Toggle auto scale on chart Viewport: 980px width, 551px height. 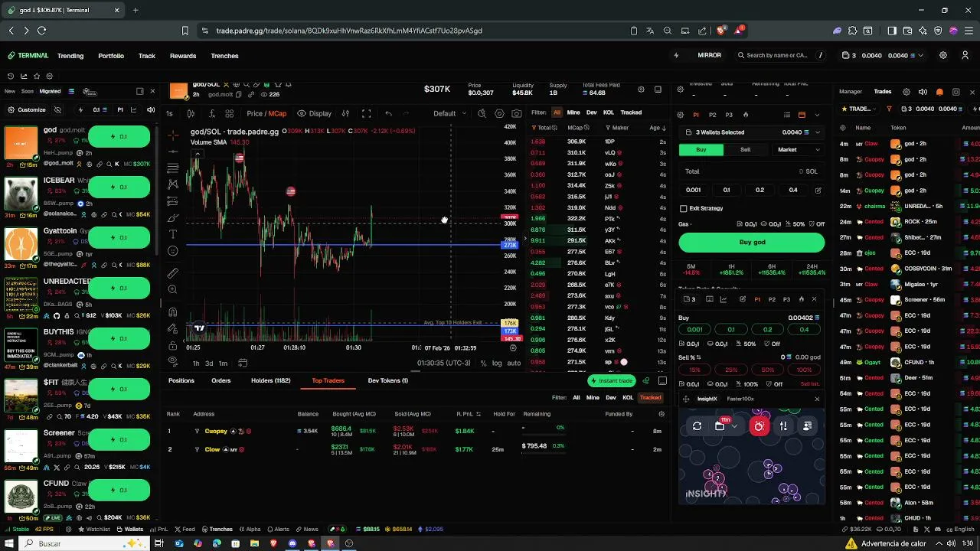pyautogui.click(x=514, y=363)
